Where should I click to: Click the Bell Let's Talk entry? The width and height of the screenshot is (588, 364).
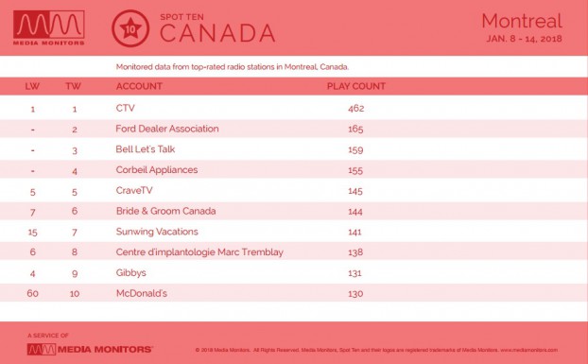coord(146,149)
